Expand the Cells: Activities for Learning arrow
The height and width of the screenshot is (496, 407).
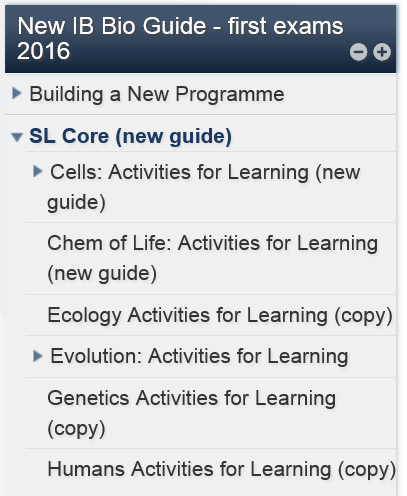[38, 171]
